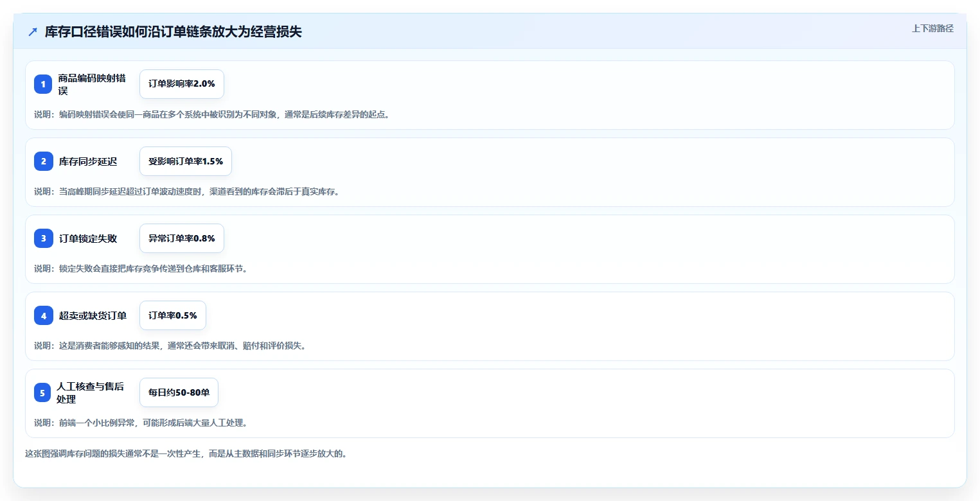Click footer note starting 这张图强调库存问题

tap(186, 453)
